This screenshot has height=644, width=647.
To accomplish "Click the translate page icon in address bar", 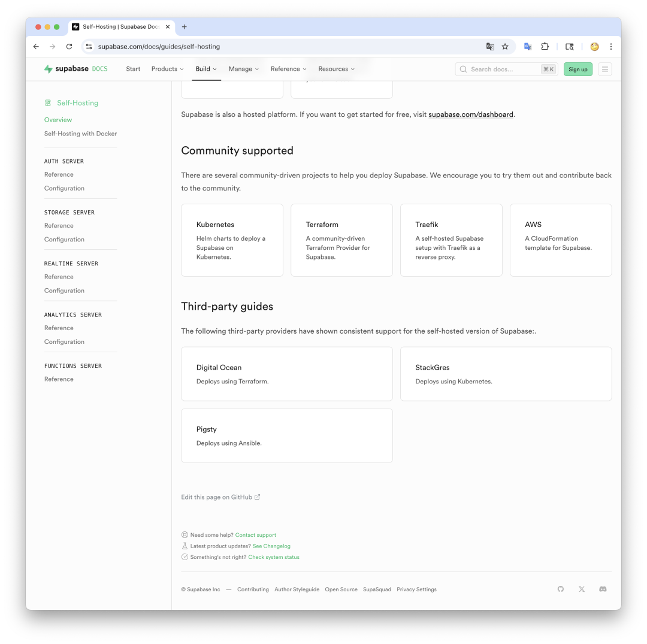I will (490, 47).
